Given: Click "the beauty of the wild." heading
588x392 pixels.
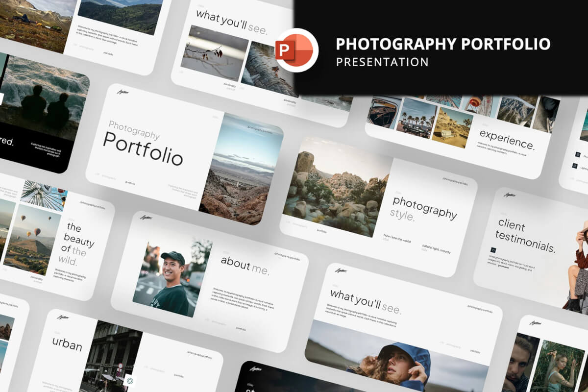Looking at the screenshot, I should pyautogui.click(x=77, y=243).
